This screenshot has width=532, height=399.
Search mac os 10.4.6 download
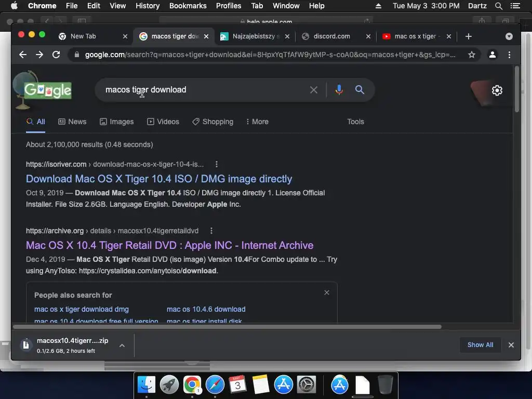pos(206,310)
